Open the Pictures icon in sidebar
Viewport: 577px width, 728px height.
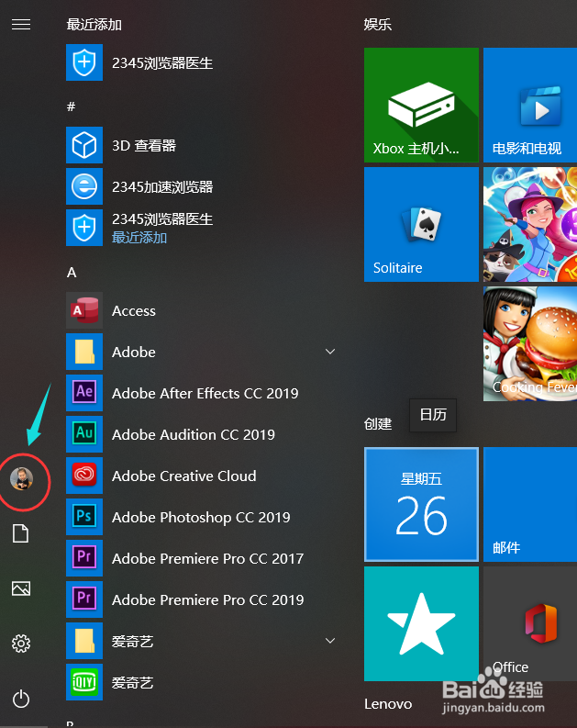[21, 588]
